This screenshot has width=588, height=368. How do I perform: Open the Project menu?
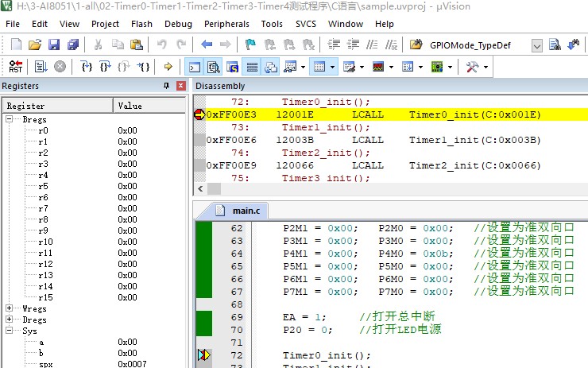tap(105, 24)
